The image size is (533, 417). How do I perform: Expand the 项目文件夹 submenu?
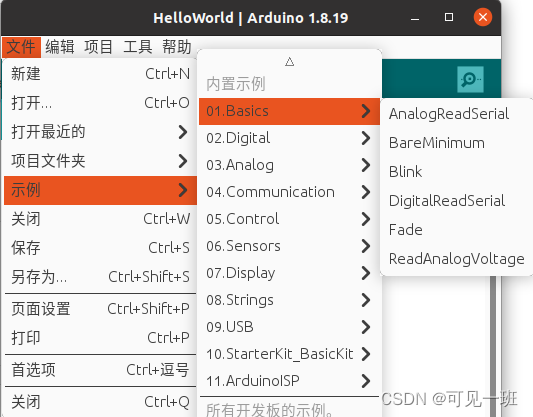click(x=100, y=161)
